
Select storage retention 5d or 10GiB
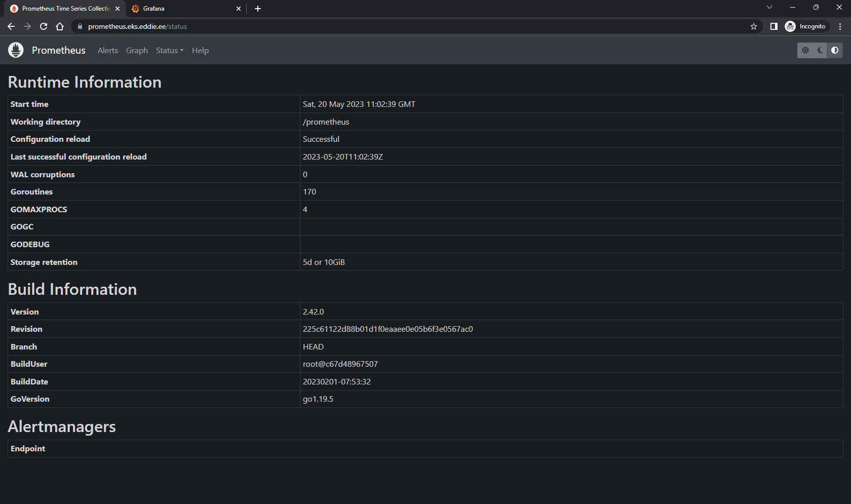(324, 262)
